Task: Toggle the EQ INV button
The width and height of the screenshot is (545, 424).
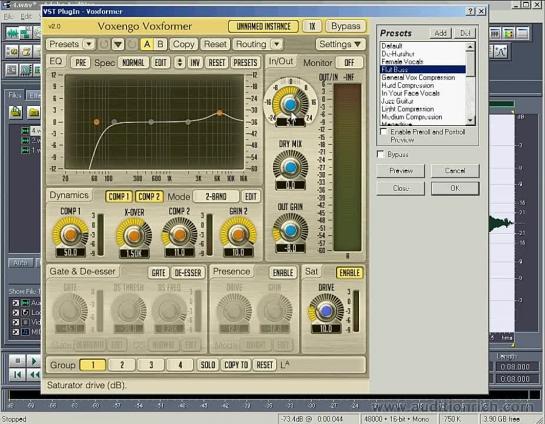Action: pos(195,63)
